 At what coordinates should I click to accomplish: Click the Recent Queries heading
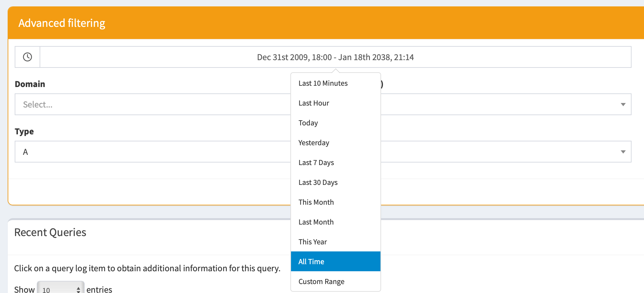coord(50,232)
